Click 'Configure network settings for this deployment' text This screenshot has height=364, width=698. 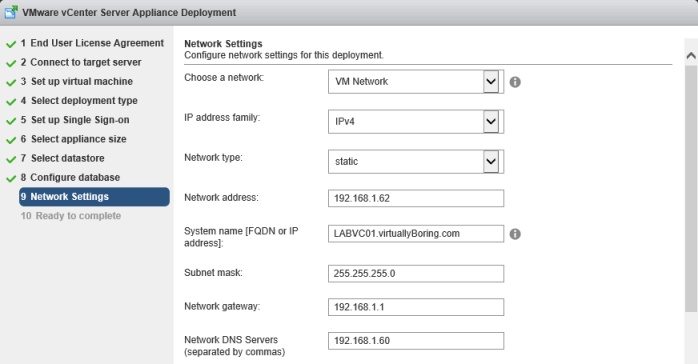[x=284, y=55]
